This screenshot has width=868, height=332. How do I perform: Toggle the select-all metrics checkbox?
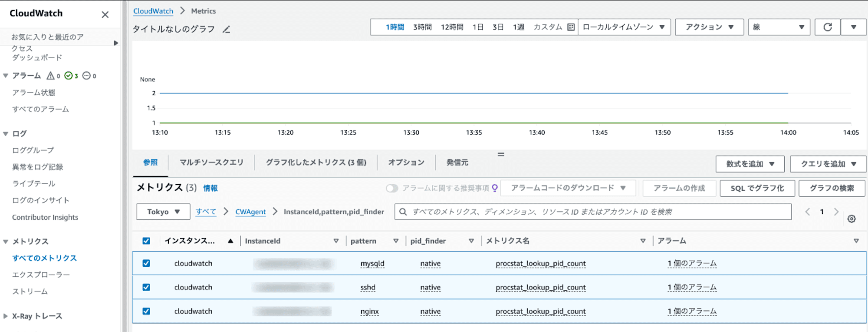tap(146, 241)
